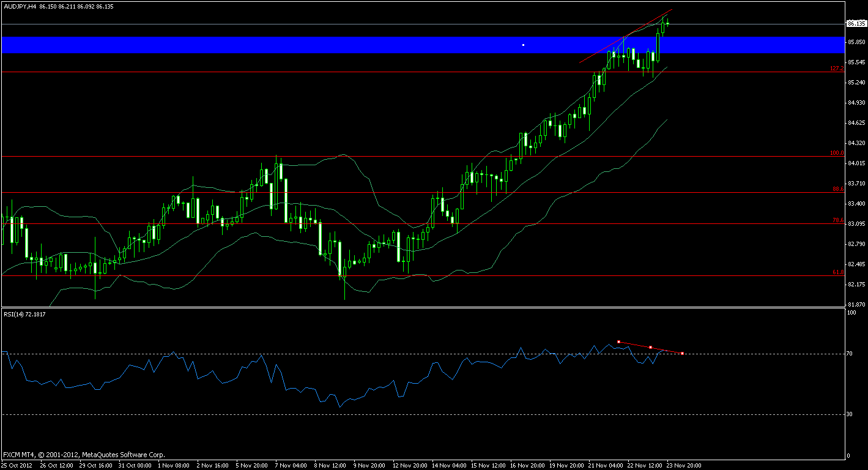Viewport: 868px width, 470px height.
Task: Click the right end handle of RSI trendline
Action: [x=682, y=353]
